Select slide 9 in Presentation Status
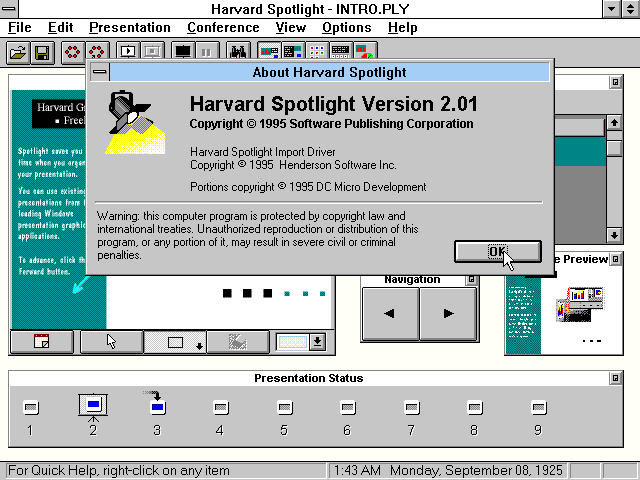640x480 pixels. (x=538, y=416)
